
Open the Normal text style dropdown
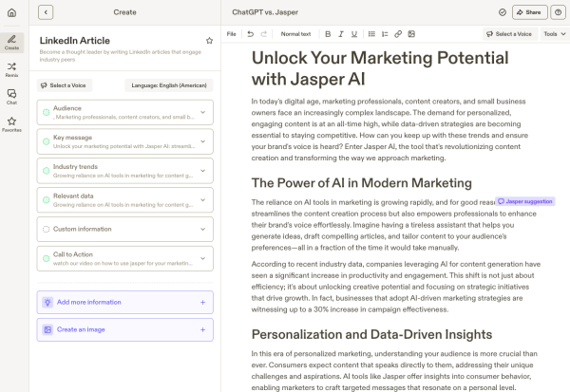point(295,34)
